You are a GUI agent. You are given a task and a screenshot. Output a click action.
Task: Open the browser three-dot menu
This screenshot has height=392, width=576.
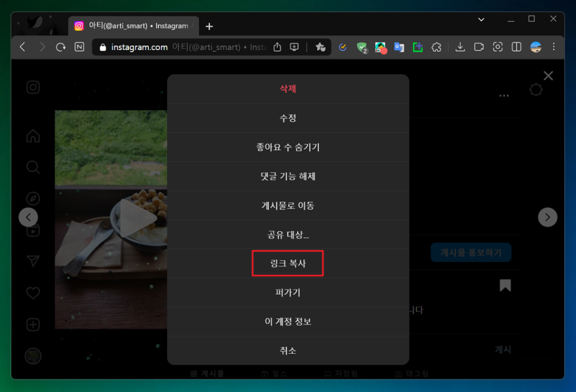pos(553,47)
